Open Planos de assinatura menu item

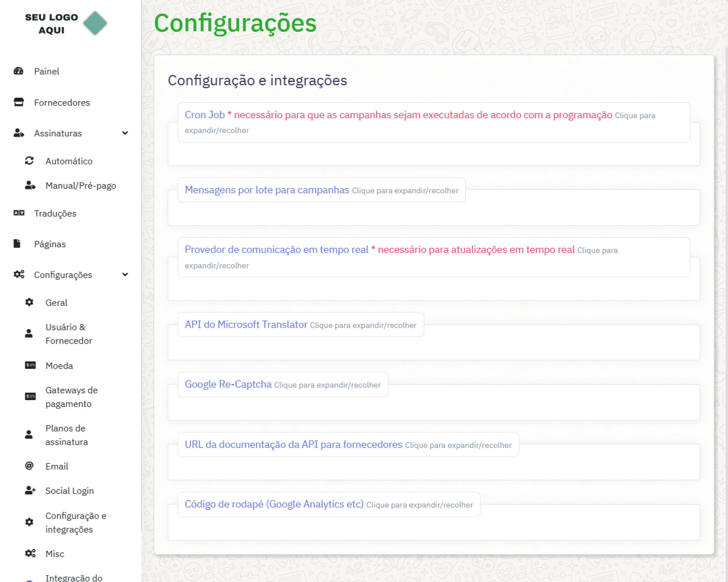click(x=66, y=435)
